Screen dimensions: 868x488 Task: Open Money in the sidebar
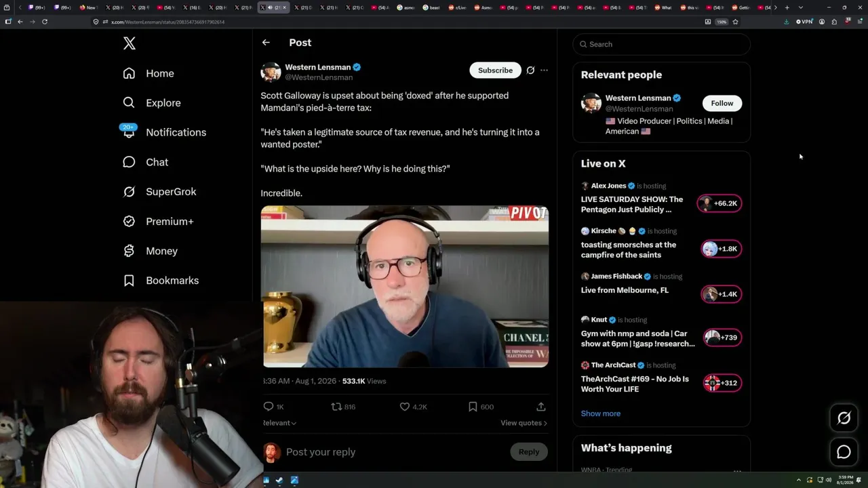click(150, 251)
